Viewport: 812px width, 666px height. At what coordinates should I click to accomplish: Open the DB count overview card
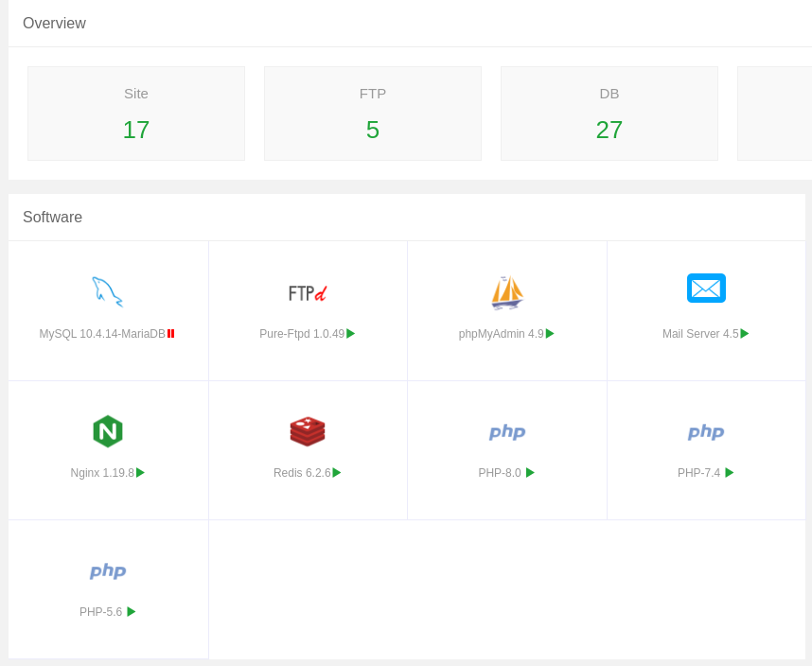coord(609,114)
